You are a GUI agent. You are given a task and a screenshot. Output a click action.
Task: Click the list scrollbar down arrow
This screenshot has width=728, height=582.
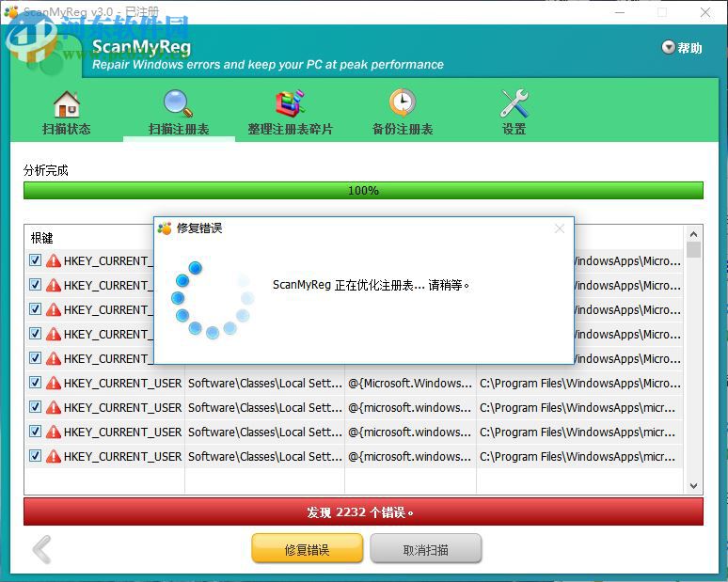point(693,486)
